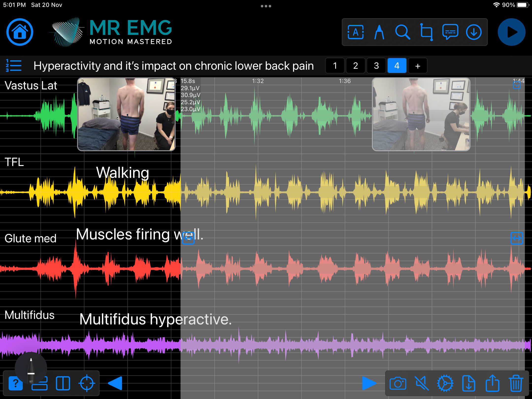Tap the MR EMG logo
Screen dimensions: 532x399
pos(111,32)
